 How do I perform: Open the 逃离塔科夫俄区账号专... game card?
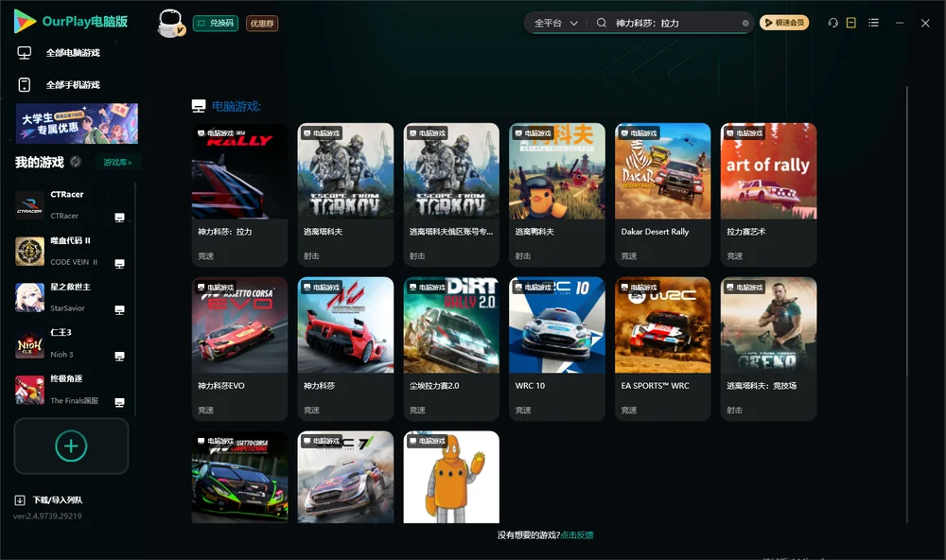[451, 195]
